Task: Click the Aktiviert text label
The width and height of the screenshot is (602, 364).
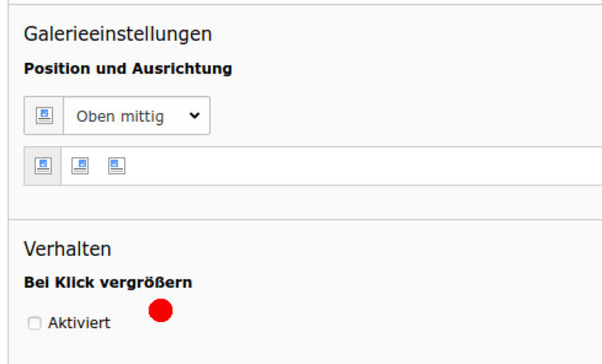Action: coord(79,323)
